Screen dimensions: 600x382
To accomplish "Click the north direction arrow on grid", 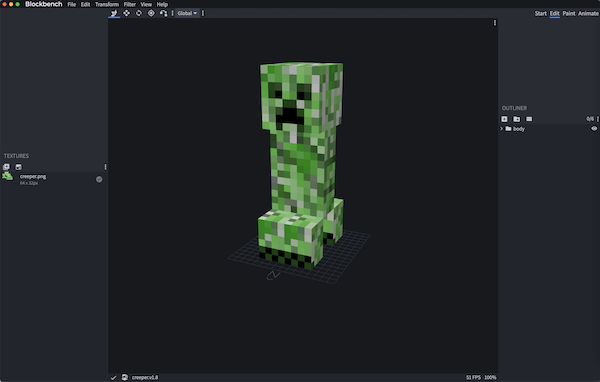I will [x=273, y=275].
